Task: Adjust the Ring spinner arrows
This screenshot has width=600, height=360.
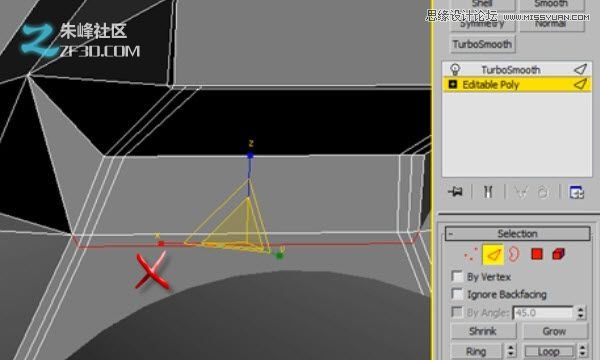Action: click(511, 351)
